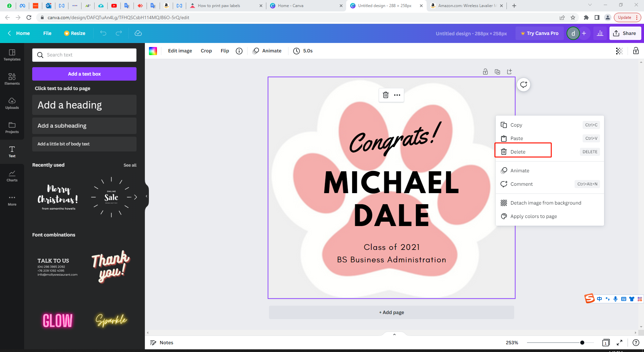
Task: Select the GLOW font combination
Action: [x=58, y=320]
